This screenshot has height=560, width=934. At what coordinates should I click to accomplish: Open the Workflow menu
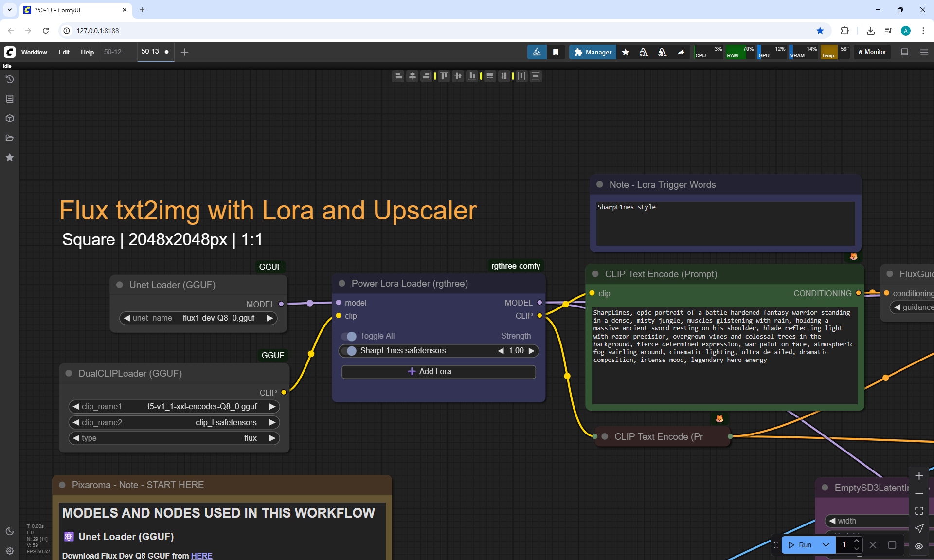coord(34,52)
